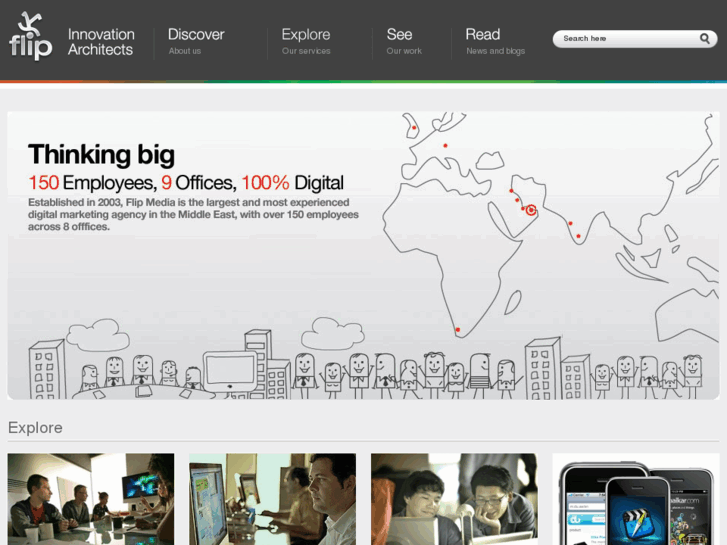Open the two men with laptop thumbnail

(x=454, y=499)
